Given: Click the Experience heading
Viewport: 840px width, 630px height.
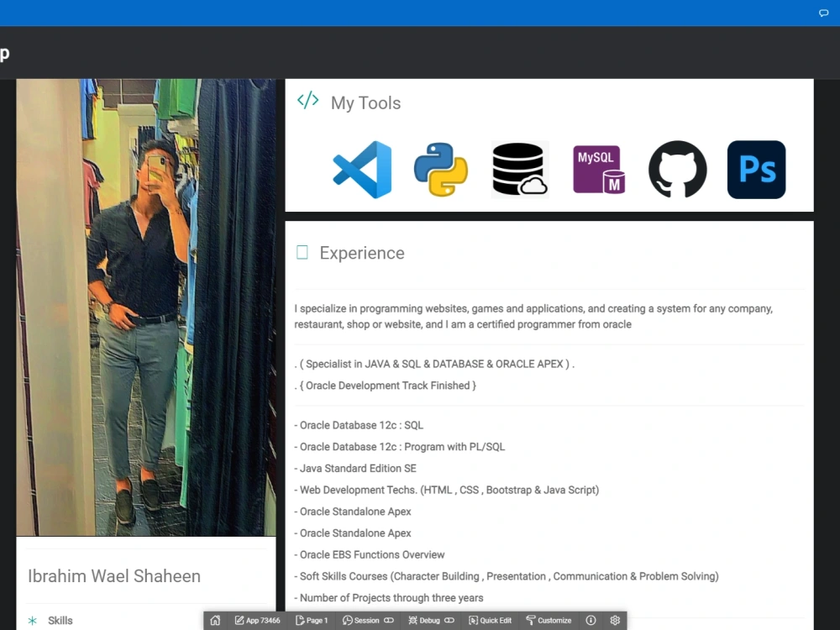Looking at the screenshot, I should 362,253.
